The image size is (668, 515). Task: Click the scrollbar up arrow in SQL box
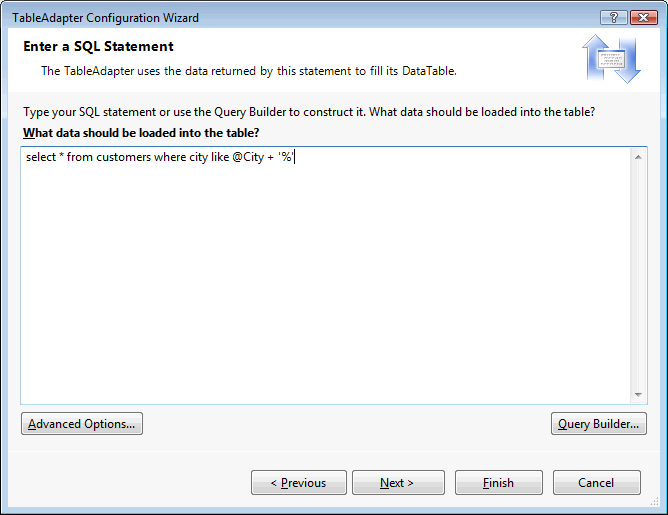coord(638,157)
